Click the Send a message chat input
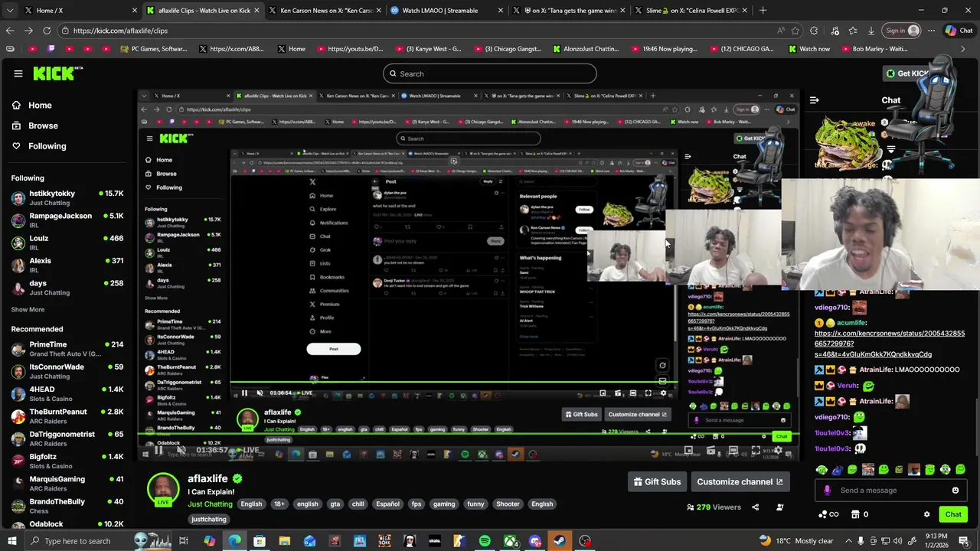 (x=890, y=491)
